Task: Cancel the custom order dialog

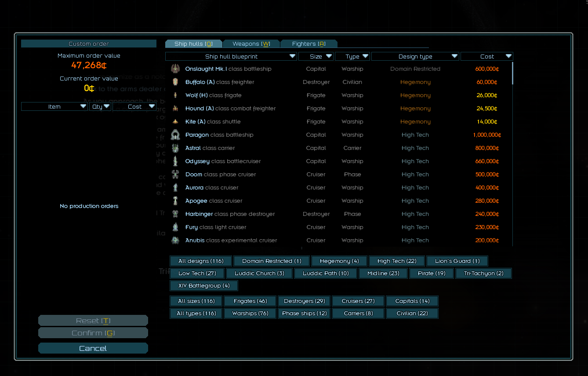Action: click(x=93, y=348)
